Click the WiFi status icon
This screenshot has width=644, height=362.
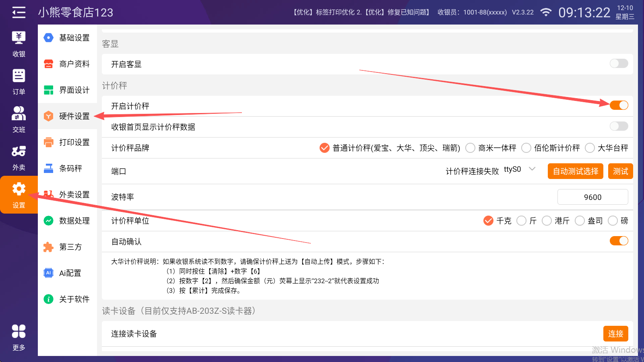point(545,12)
